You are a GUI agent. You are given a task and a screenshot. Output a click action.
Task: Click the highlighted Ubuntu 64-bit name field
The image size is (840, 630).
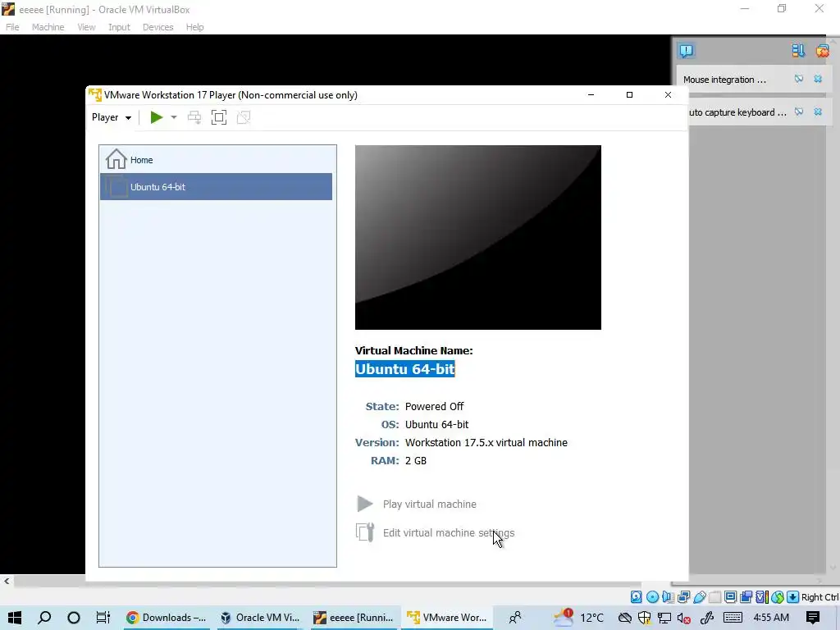pyautogui.click(x=405, y=368)
